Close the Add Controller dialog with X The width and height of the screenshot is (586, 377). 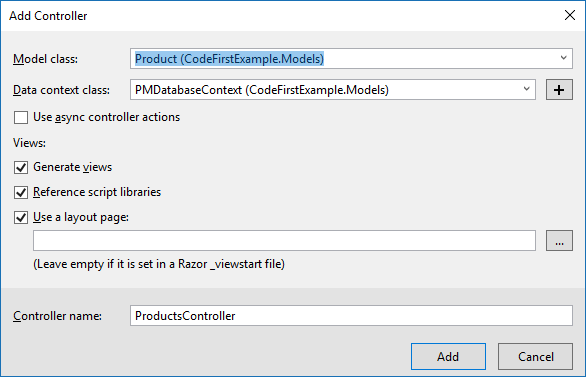pos(570,15)
